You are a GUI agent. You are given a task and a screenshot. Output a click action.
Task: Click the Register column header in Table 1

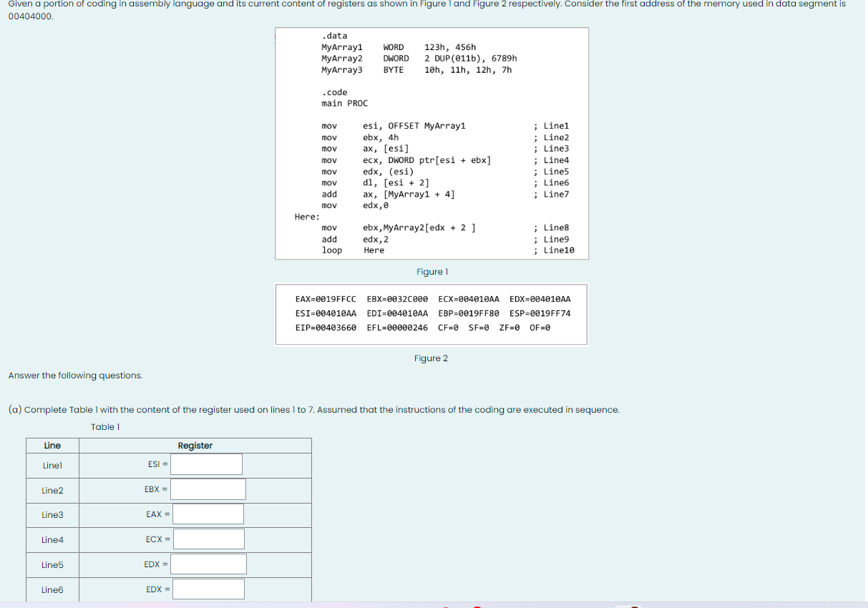pos(195,446)
